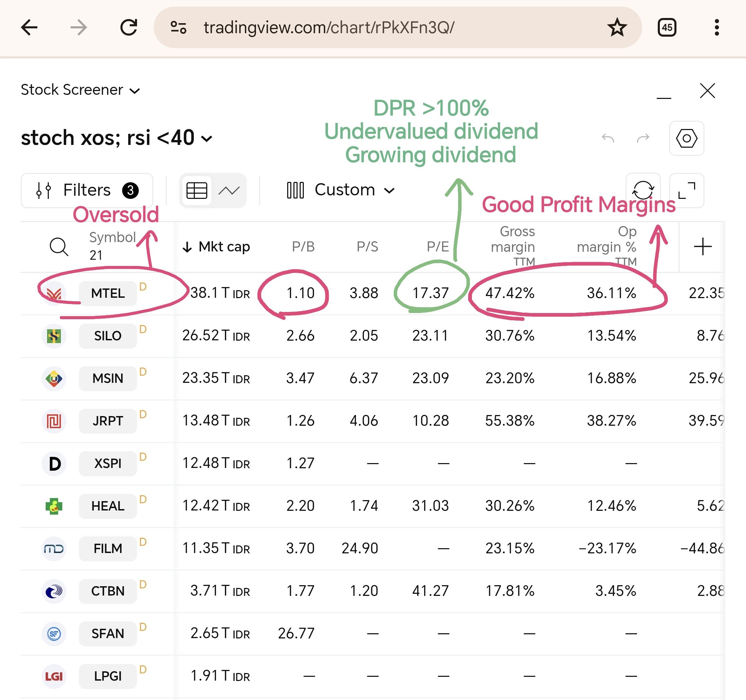Undo the last screener change
This screenshot has width=746, height=700.
(x=608, y=138)
